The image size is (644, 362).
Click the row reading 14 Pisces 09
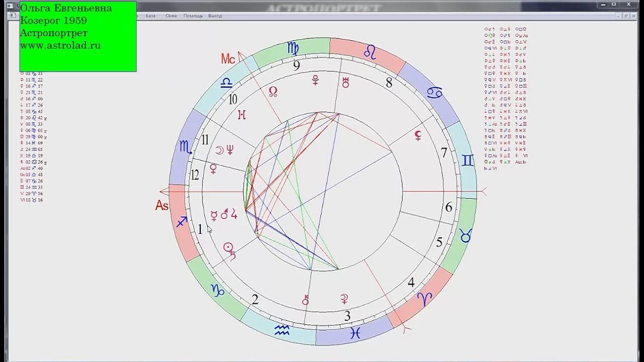[31, 143]
